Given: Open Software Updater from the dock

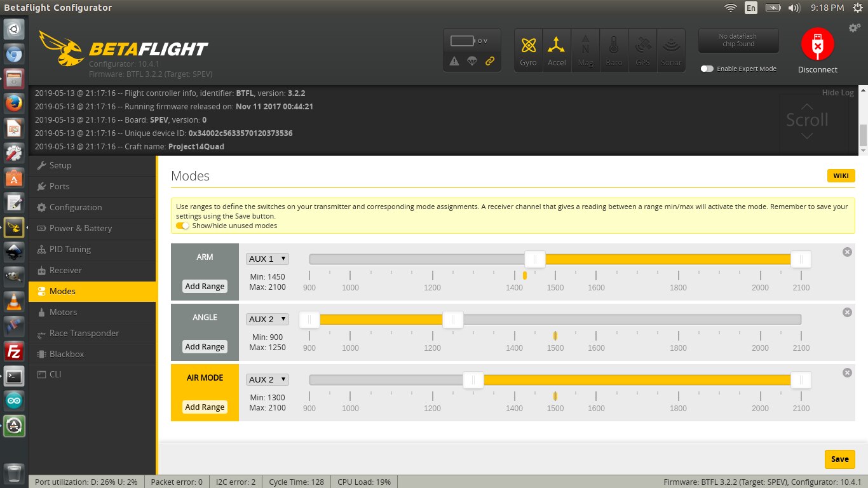Looking at the screenshot, I should (x=14, y=425).
